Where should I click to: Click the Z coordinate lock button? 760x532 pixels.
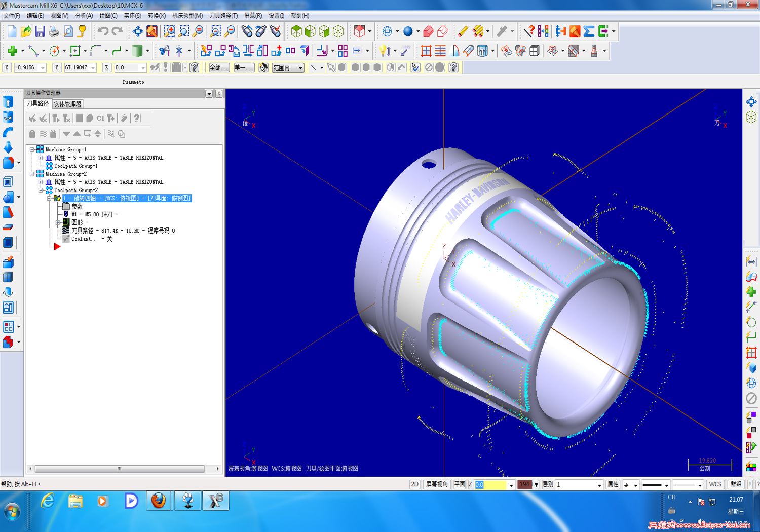point(106,67)
